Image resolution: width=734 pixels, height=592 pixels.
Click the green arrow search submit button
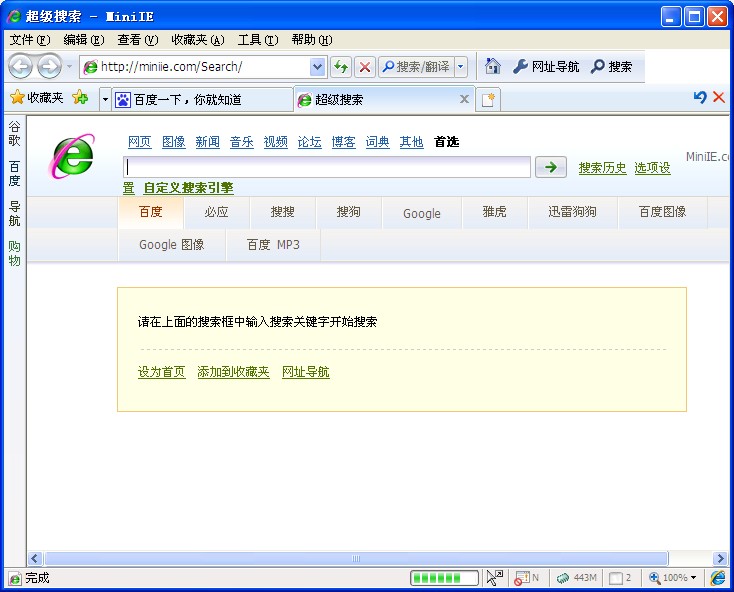coord(551,167)
